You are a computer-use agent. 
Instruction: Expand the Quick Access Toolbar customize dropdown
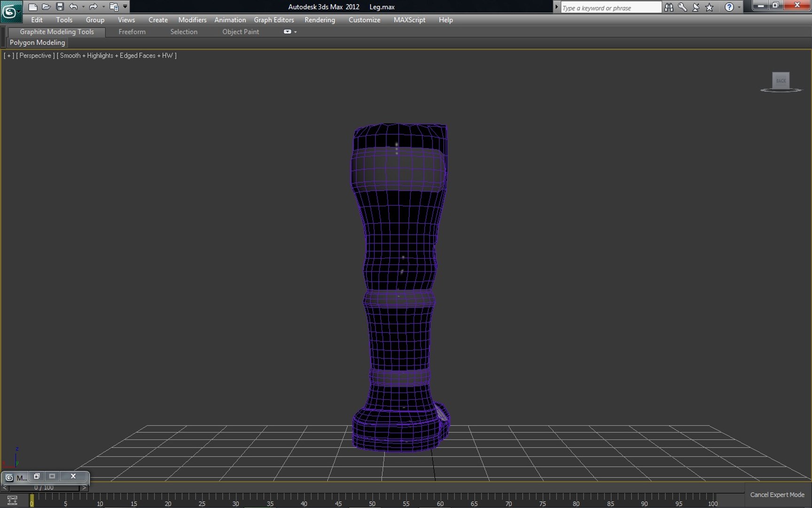click(x=125, y=7)
